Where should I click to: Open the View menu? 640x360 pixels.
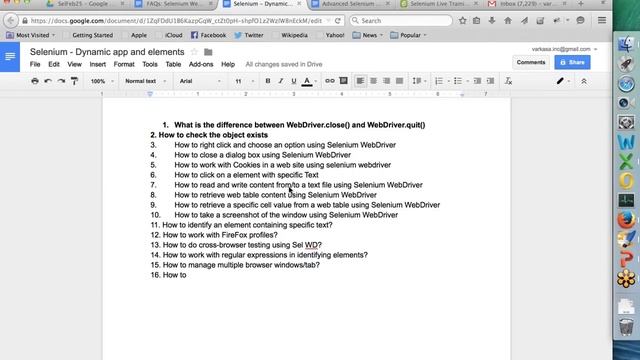pos(74,64)
